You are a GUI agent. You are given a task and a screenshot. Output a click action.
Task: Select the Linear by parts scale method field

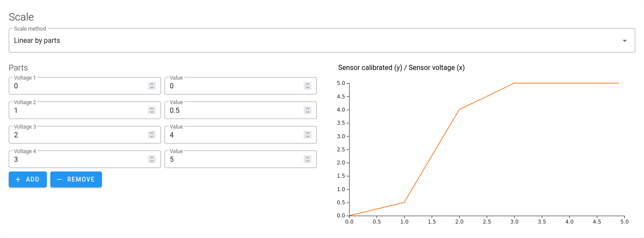point(322,40)
